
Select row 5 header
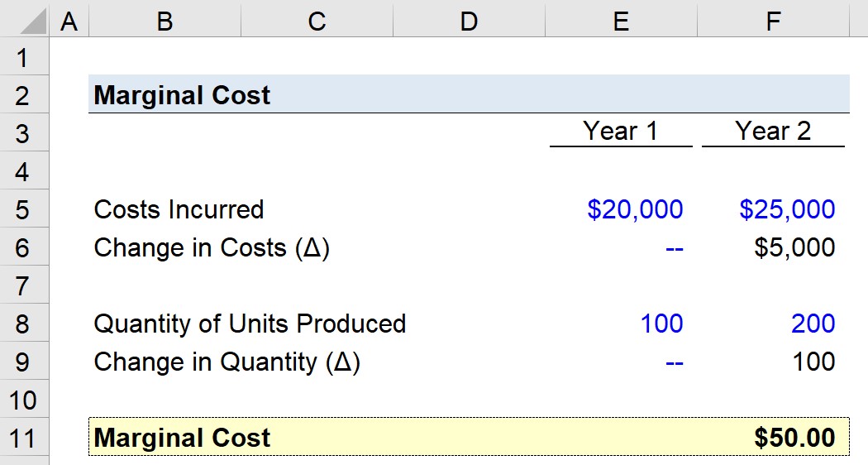pos(24,210)
